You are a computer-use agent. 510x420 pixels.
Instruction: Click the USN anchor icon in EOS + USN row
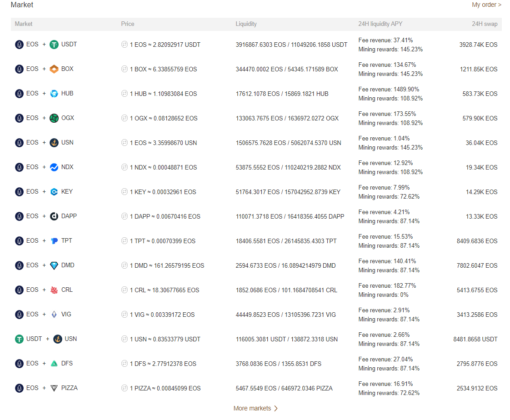click(x=54, y=142)
